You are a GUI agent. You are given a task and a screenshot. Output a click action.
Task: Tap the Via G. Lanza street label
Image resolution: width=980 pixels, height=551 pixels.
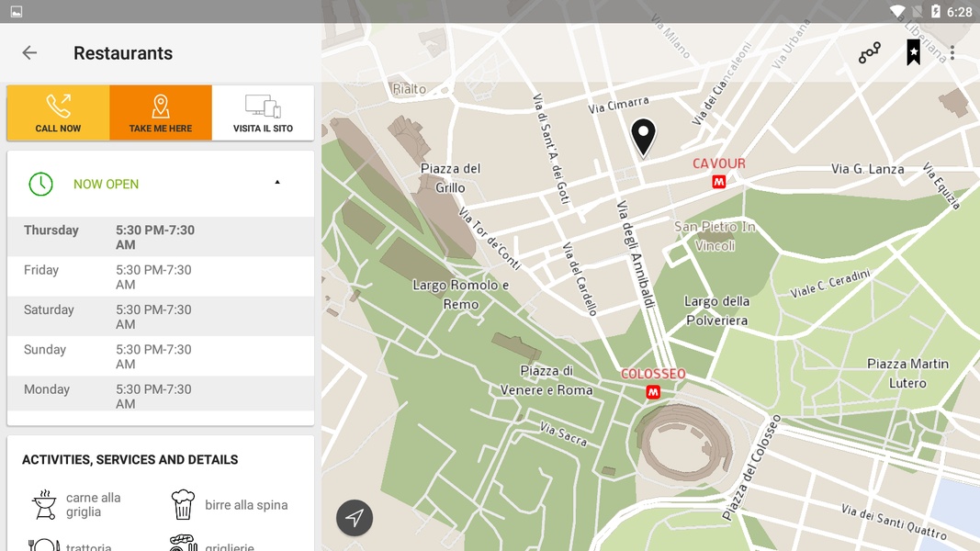[x=868, y=169]
